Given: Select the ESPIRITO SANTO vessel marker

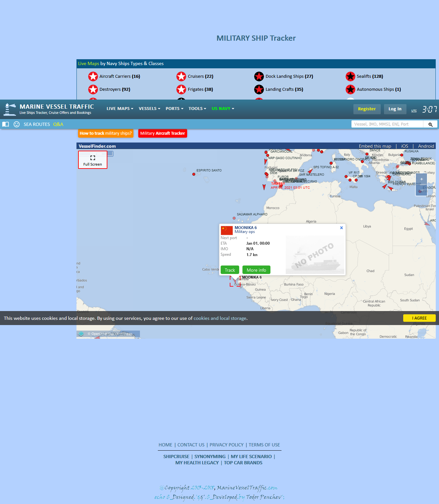Looking at the screenshot, I should point(194,174).
